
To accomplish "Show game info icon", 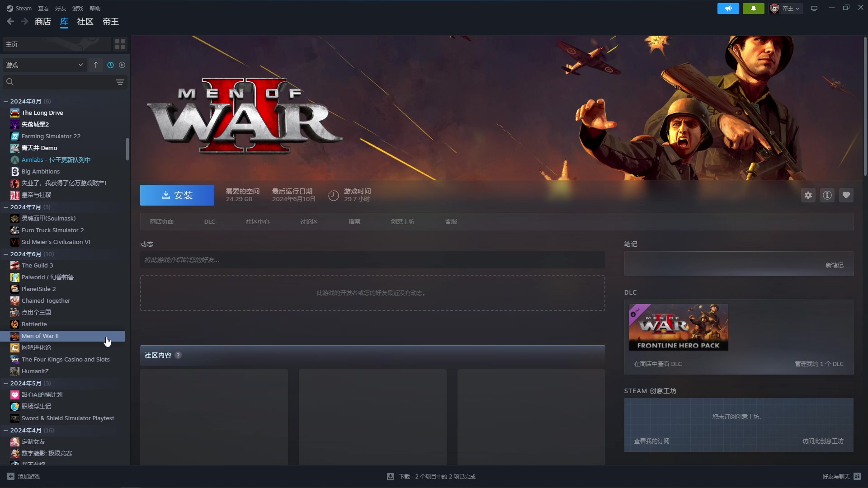I will click(827, 195).
